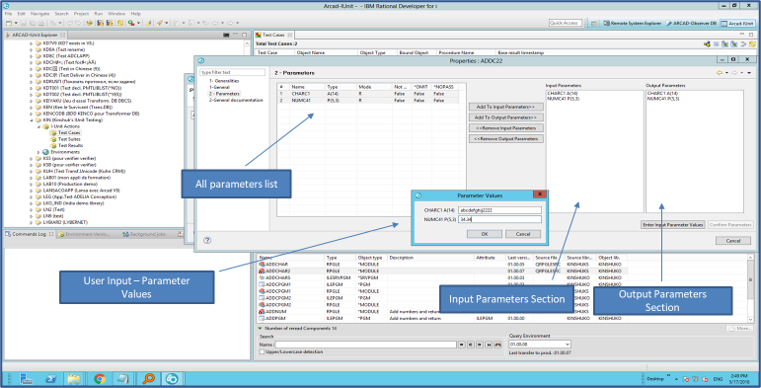Open Chrome from the taskbar
Image resolution: width=761 pixels, height=388 pixels.
[x=100, y=379]
